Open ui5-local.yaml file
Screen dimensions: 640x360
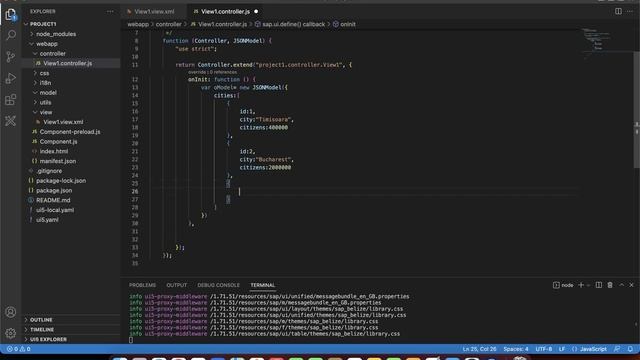pos(55,210)
